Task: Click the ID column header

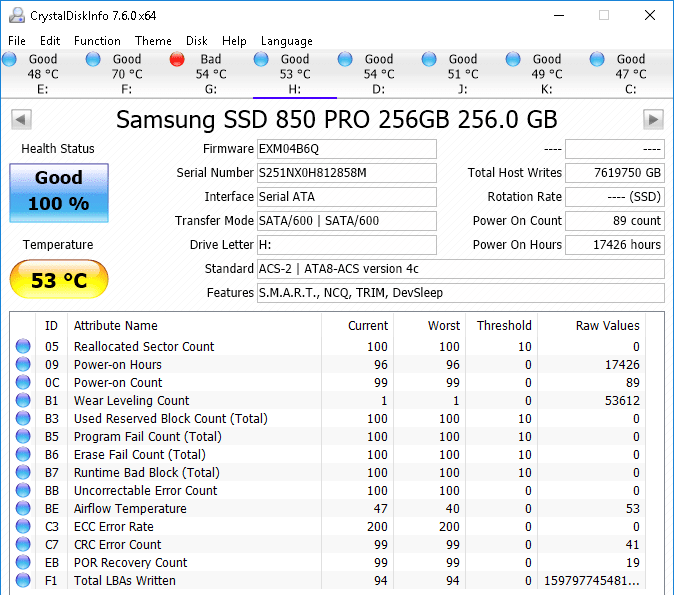Action: (x=51, y=325)
